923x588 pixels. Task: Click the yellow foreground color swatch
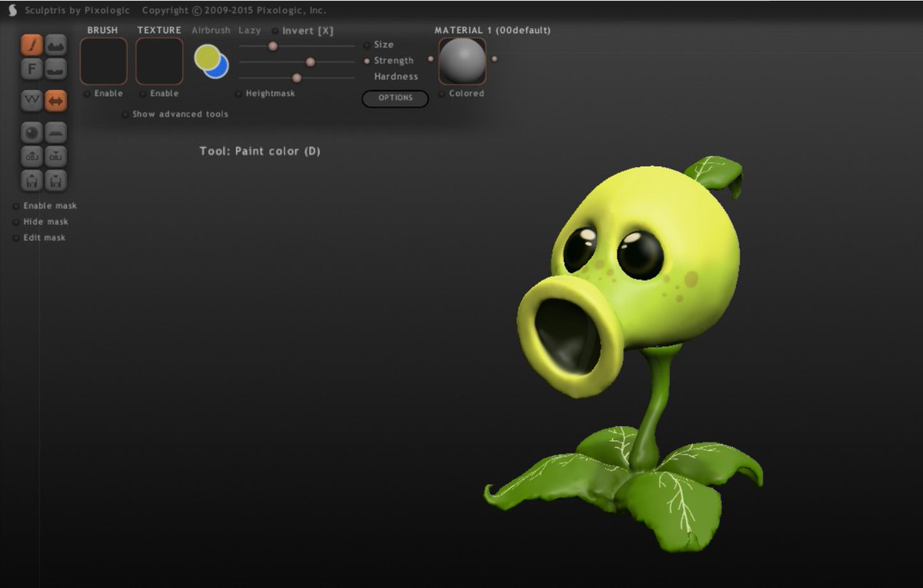point(206,56)
